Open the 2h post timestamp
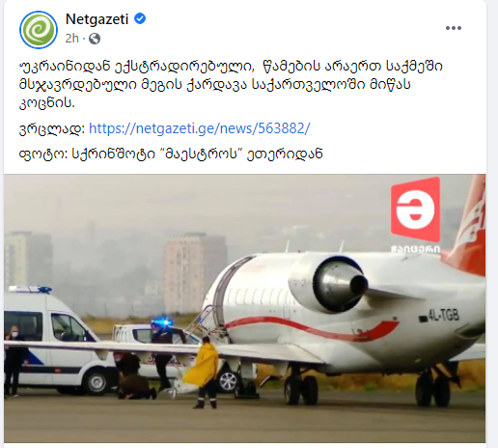The image size is (498, 448). [71, 39]
